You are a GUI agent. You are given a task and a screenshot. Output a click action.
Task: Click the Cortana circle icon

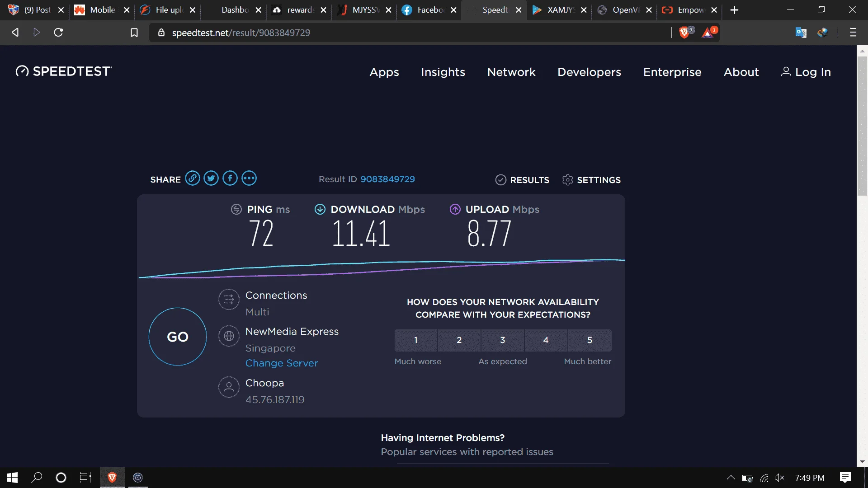point(61,478)
